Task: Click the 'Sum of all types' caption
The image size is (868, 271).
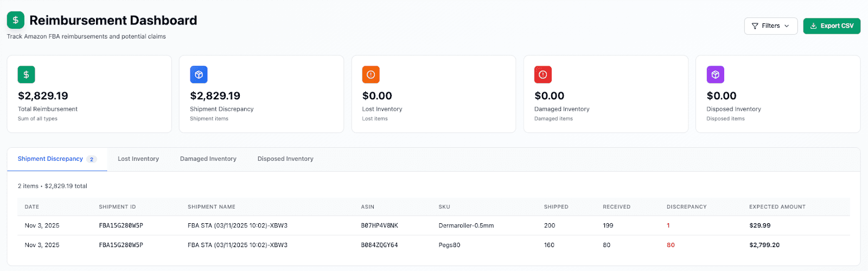Action: click(37, 118)
